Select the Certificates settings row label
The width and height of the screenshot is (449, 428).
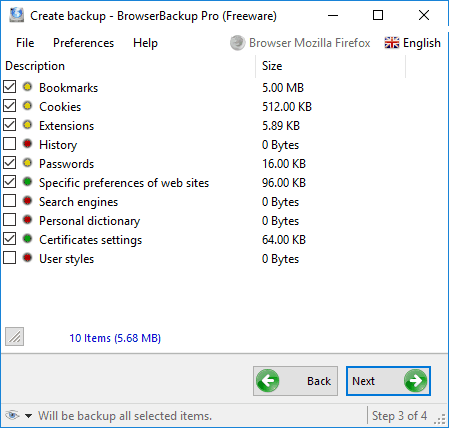pos(90,240)
